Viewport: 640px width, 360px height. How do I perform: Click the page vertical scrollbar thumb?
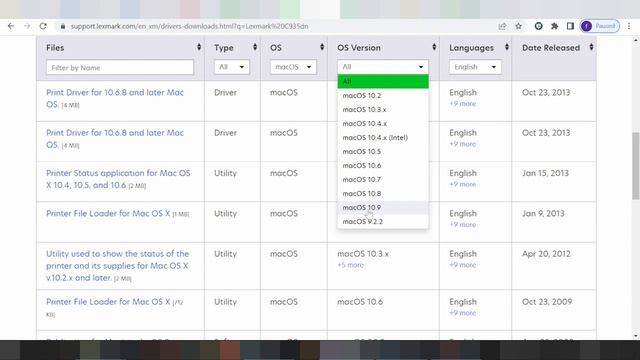pyautogui.click(x=636, y=165)
